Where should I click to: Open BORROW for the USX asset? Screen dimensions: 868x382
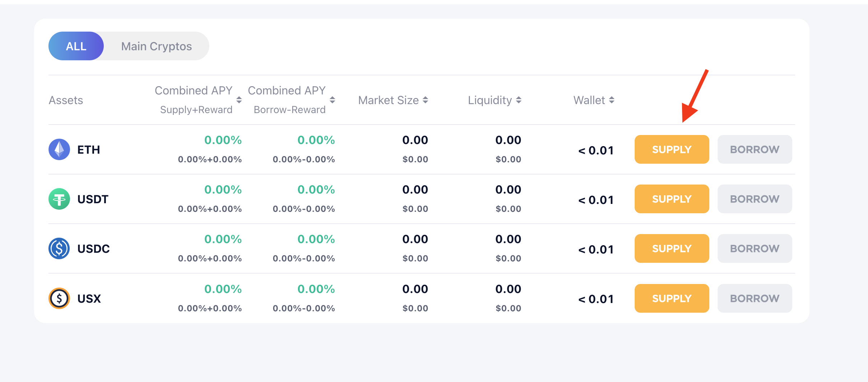coord(755,298)
